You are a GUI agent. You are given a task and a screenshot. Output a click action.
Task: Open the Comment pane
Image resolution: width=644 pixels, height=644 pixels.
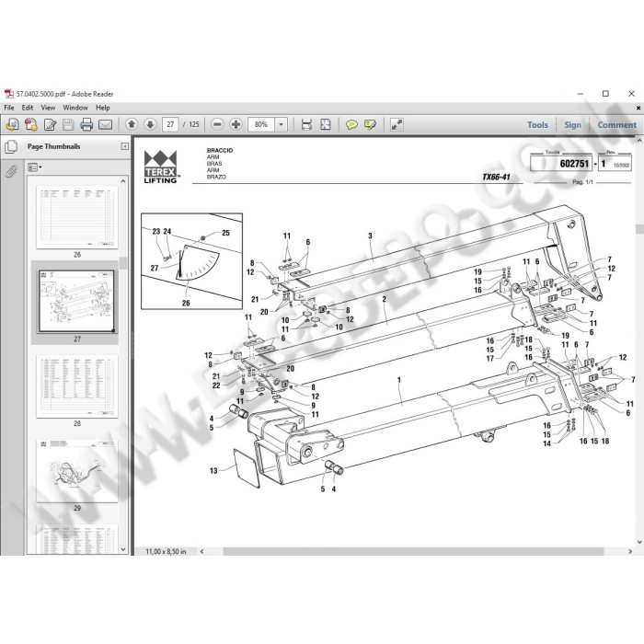(x=617, y=125)
